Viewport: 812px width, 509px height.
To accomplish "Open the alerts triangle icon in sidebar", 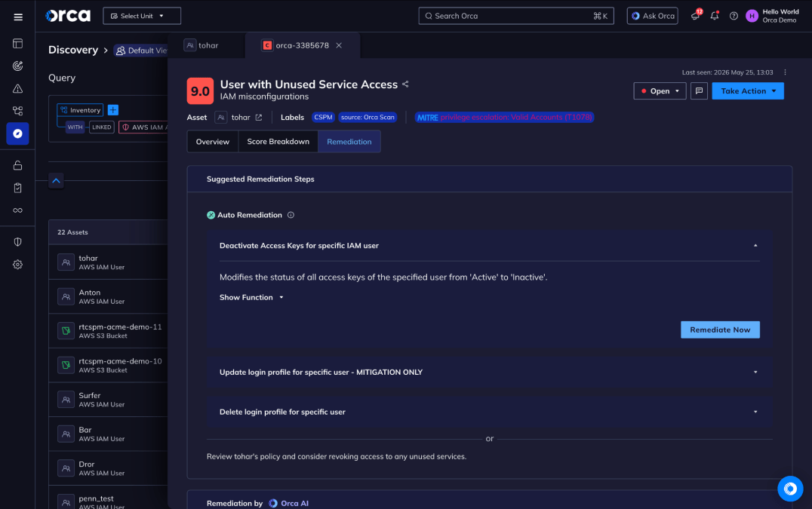I will point(17,88).
